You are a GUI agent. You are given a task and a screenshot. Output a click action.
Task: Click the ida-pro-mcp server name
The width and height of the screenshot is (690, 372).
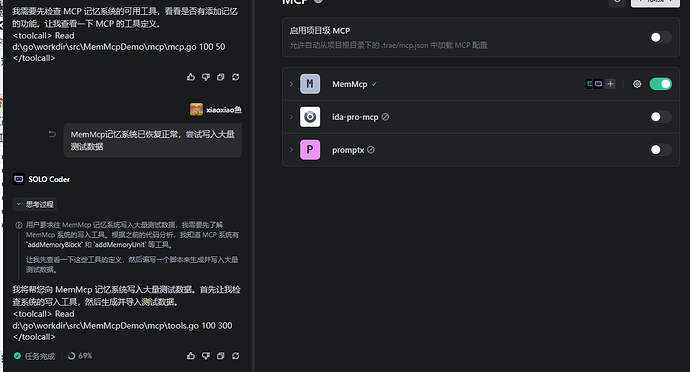(355, 117)
